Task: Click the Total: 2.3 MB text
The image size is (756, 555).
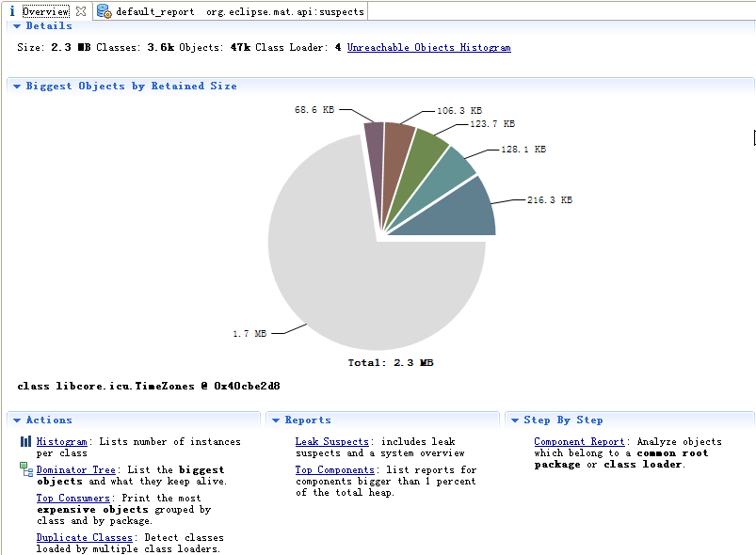Action: pos(391,363)
